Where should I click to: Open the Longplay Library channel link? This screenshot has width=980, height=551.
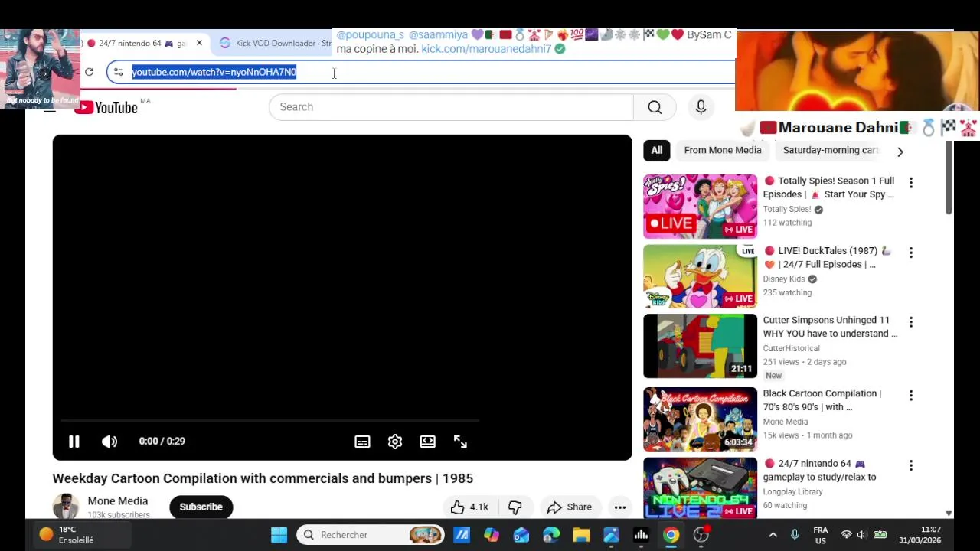click(793, 492)
